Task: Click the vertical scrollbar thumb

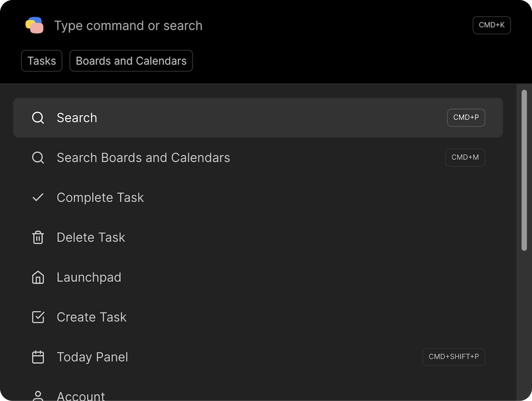Action: coord(524,170)
